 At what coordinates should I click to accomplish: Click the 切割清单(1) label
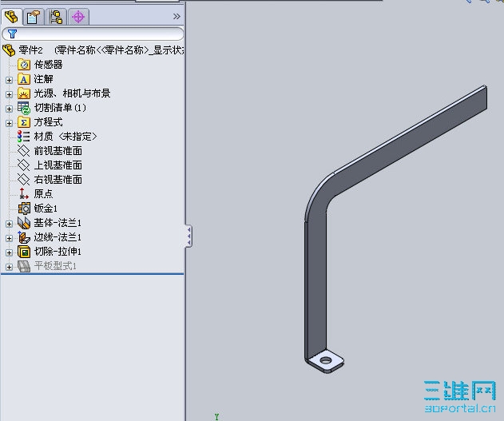(60, 108)
